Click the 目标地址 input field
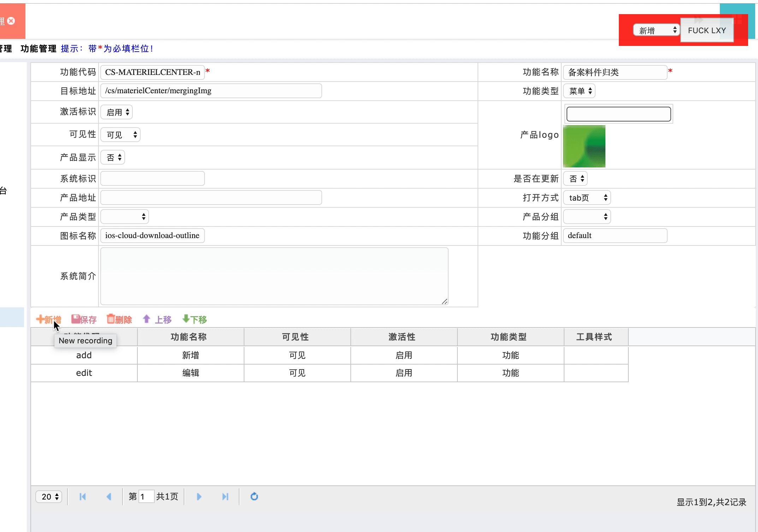Image resolution: width=758 pixels, height=532 pixels. click(x=211, y=91)
